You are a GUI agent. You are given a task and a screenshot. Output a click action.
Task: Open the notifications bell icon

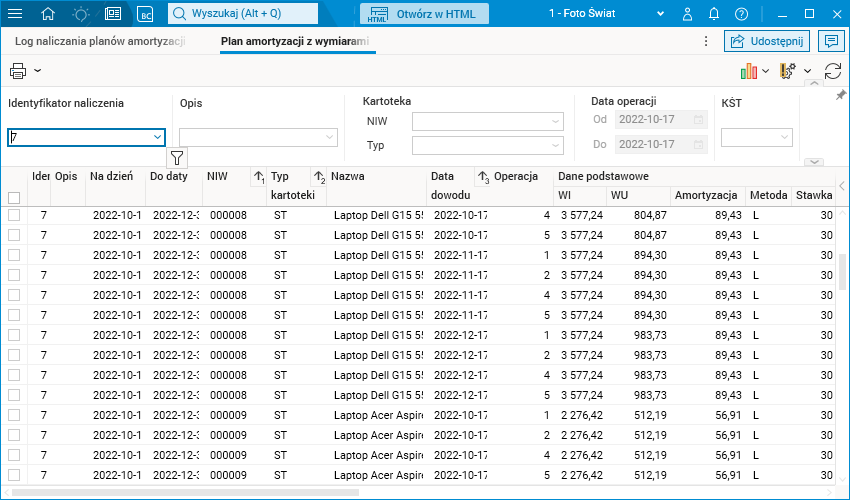coord(714,14)
